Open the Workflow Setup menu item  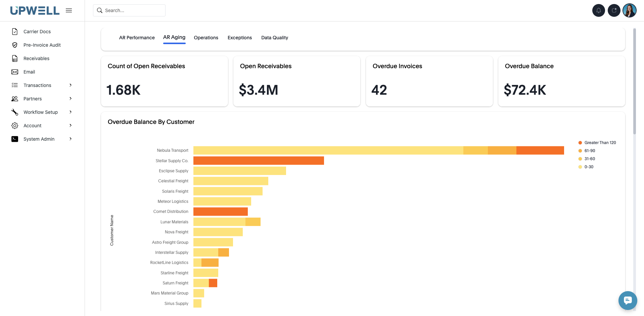click(41, 112)
